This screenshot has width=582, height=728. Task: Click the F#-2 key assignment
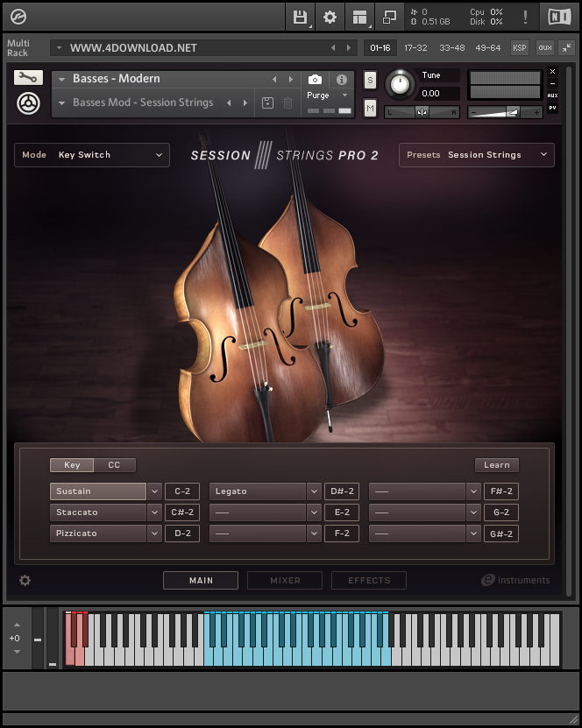pyautogui.click(x=501, y=491)
